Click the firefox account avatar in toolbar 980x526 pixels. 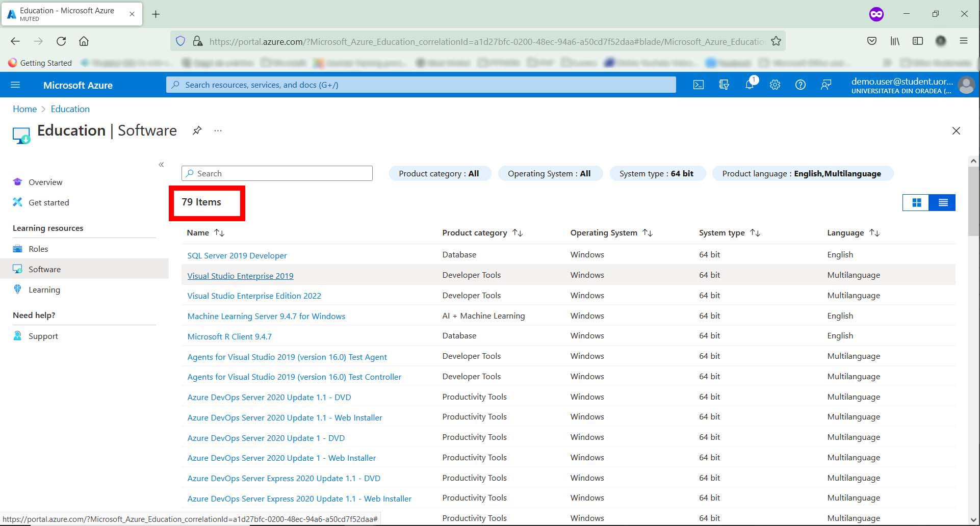(x=941, y=41)
